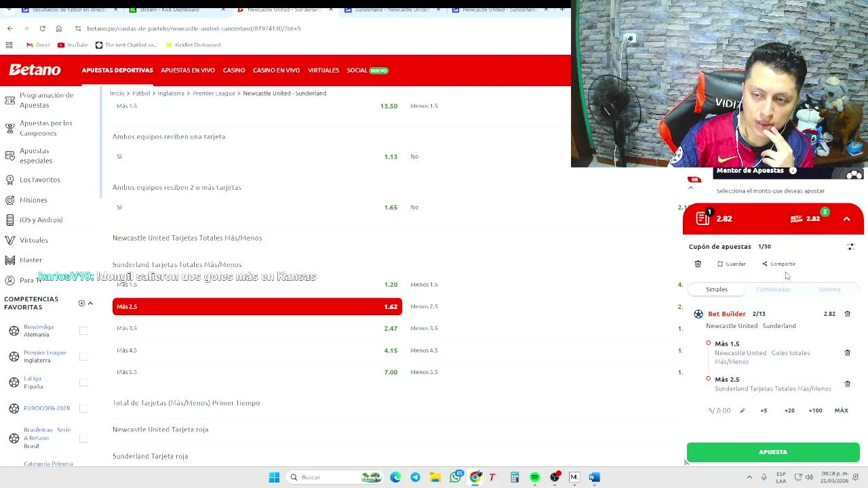868x488 pixels.
Task: Select Más 5.5 at 7.00
Action: tap(257, 372)
